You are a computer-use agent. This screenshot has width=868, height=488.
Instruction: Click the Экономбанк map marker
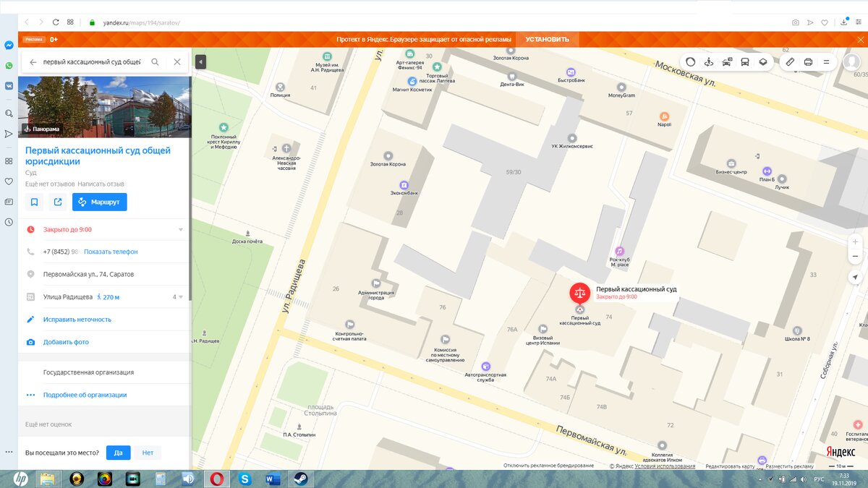coord(404,185)
